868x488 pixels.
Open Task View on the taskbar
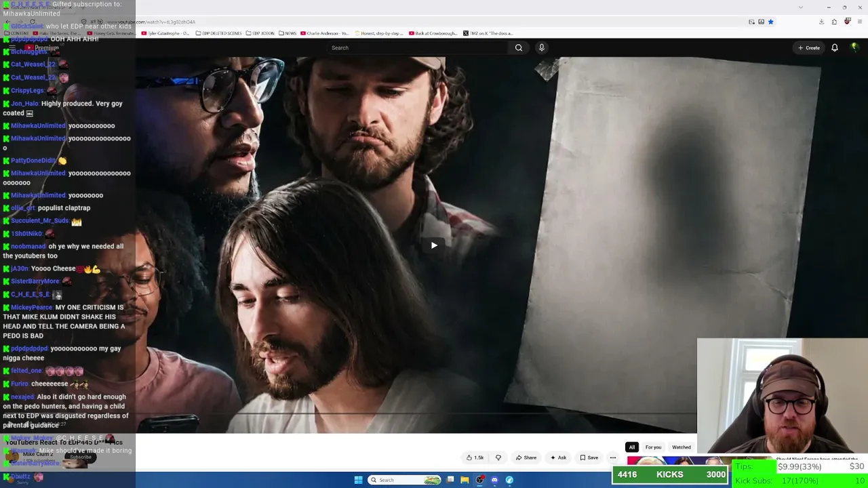450,480
